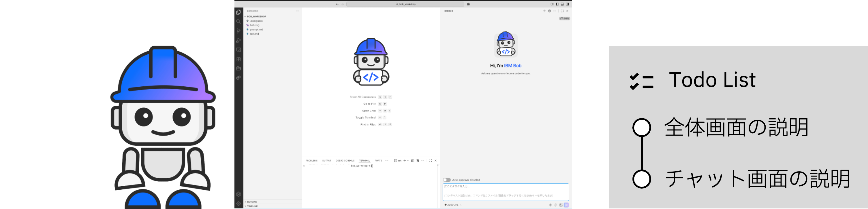The image size is (868, 209).
Task: Switch to the DEBUG CONSOLE tab
Action: [x=345, y=161]
